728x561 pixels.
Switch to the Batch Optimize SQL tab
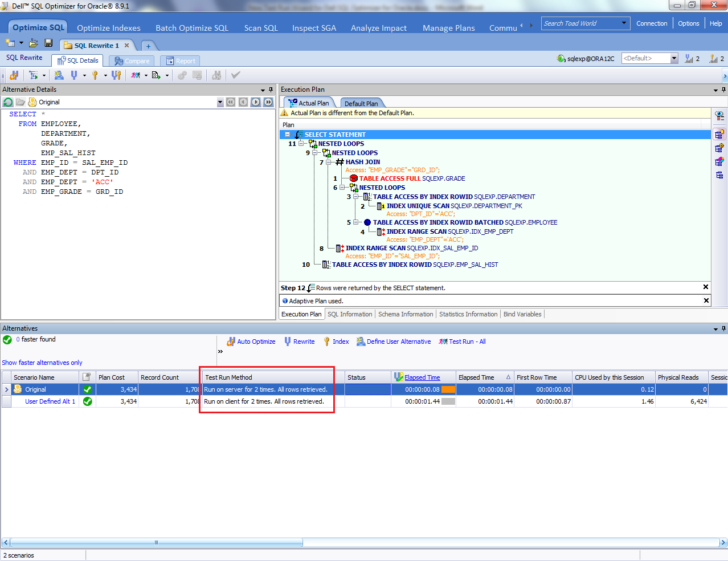192,28
